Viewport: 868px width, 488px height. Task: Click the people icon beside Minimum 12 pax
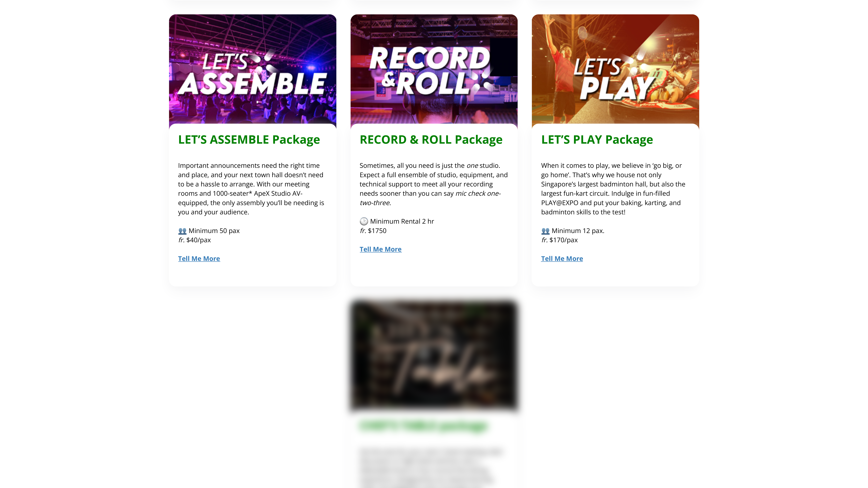pos(546,231)
